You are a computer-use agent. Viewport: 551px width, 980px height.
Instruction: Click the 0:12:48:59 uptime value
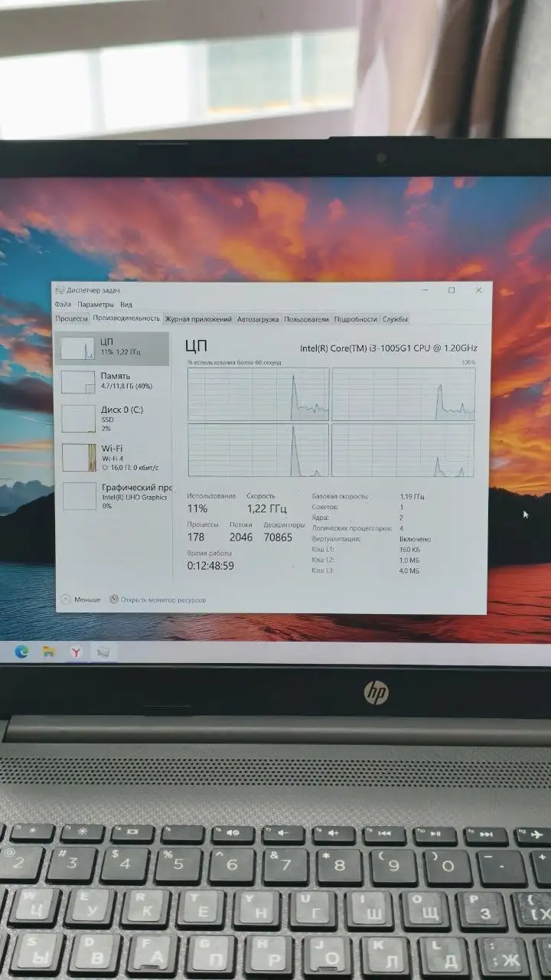pyautogui.click(x=210, y=566)
